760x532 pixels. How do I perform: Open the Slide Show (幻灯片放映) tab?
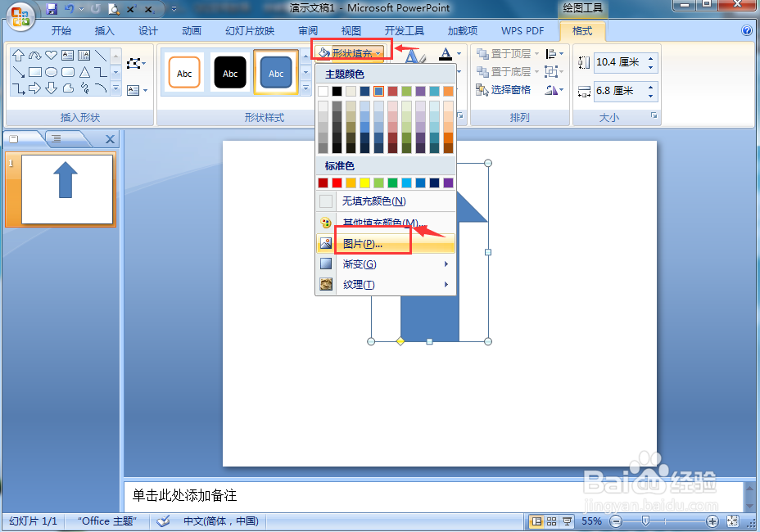[x=250, y=31]
